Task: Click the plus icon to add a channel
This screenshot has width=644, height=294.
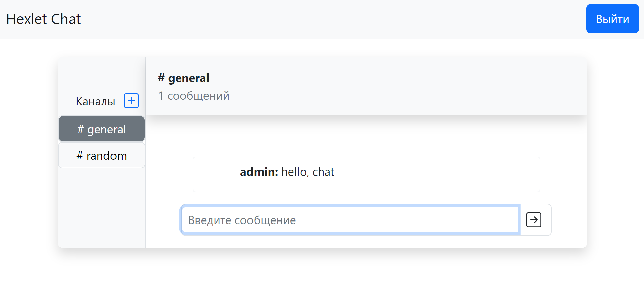Action: point(131,101)
